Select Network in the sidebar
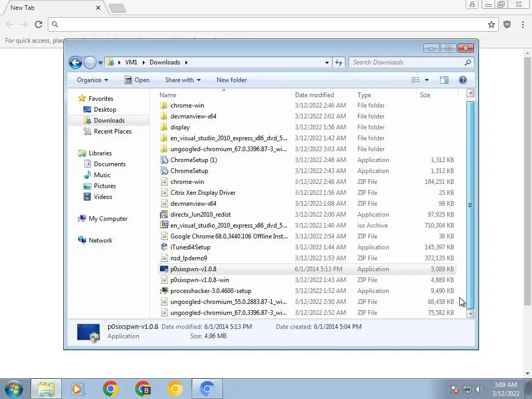This screenshot has width=532, height=399. [100, 241]
